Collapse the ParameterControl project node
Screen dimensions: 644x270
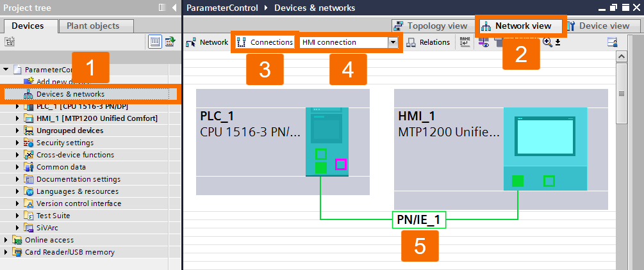6,69
